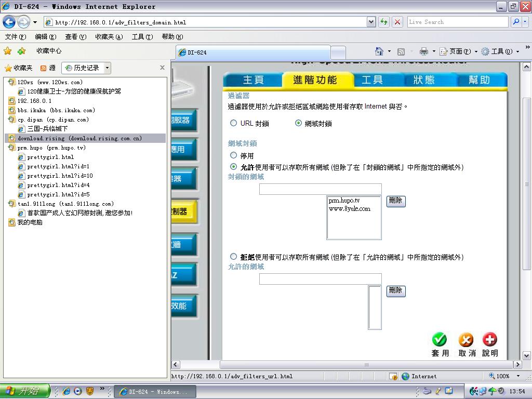The height and width of the screenshot is (399, 532).
Task: Switch to the 幫助 router tab
Action: pos(479,79)
